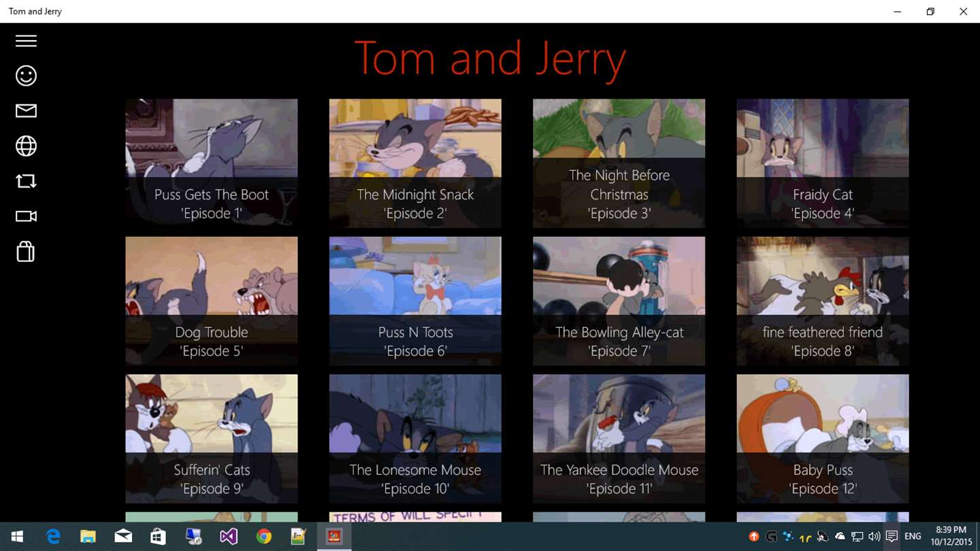The image size is (980, 551).
Task: Click the globe web icon in sidebar
Action: 26,146
